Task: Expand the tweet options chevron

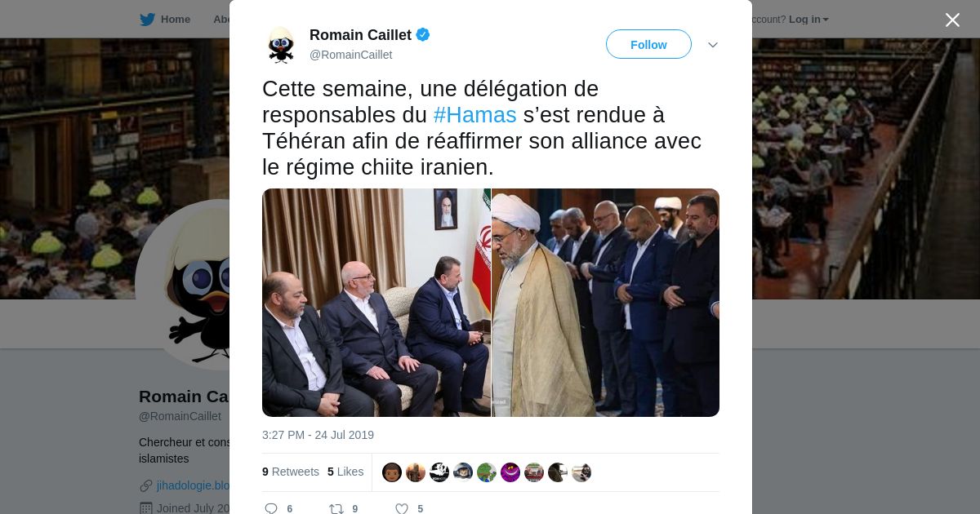Action: pyautogui.click(x=713, y=45)
